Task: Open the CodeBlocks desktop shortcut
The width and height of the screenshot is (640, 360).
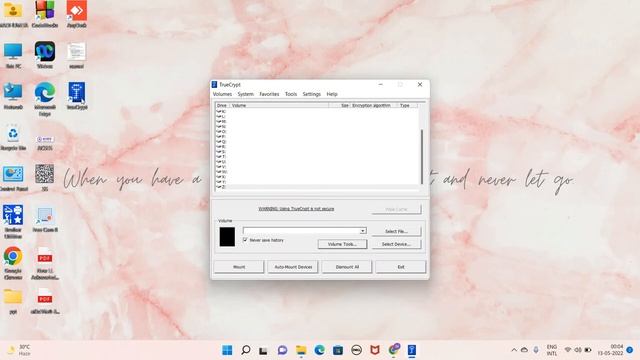Action: pyautogui.click(x=45, y=14)
